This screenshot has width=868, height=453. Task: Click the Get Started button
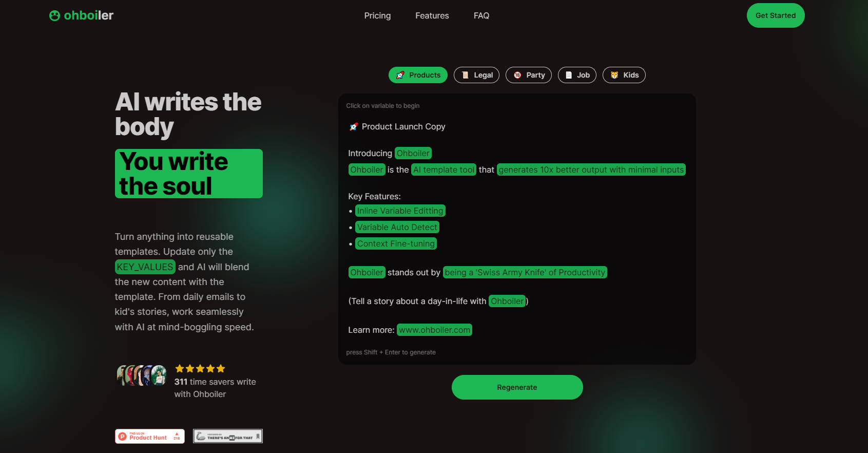pyautogui.click(x=776, y=15)
